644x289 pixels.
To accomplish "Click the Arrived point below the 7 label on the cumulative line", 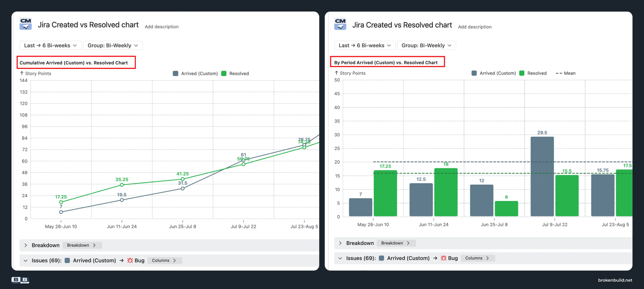I will coord(61,212).
